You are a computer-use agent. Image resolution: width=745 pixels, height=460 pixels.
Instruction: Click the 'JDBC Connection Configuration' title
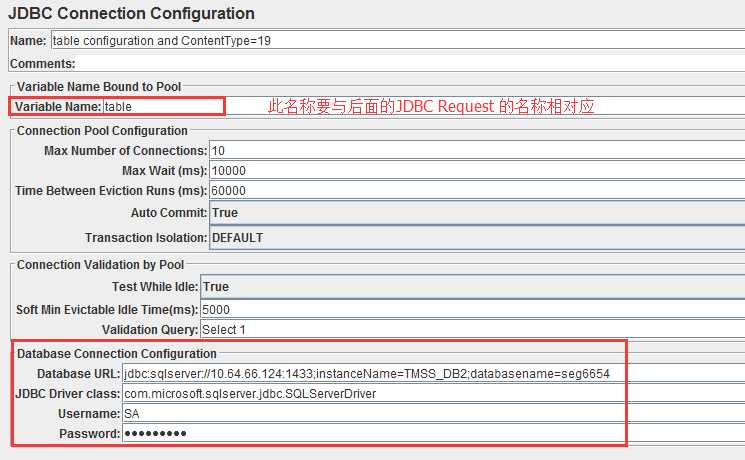(x=132, y=13)
